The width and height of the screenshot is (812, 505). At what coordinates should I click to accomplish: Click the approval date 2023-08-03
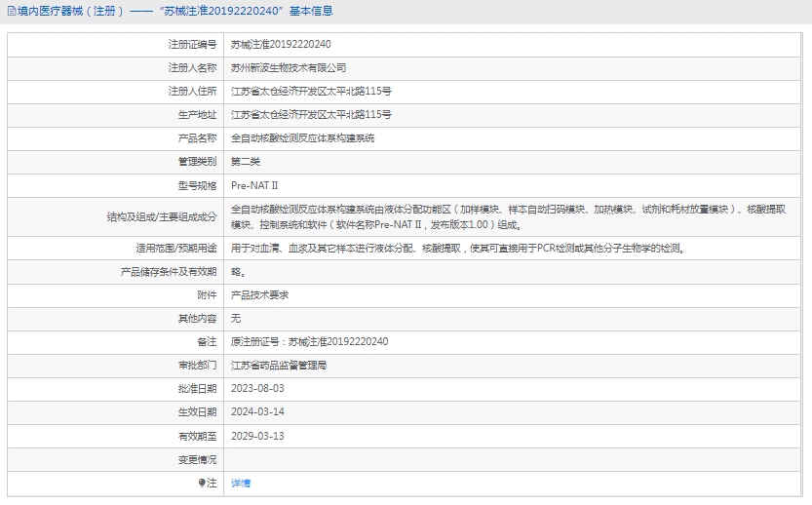tap(257, 389)
